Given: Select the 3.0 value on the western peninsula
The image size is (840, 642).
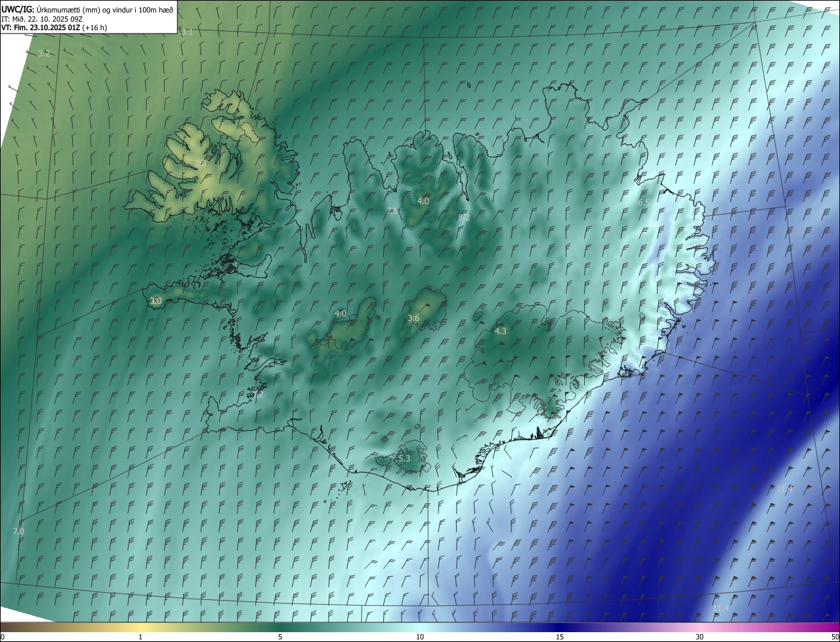Looking at the screenshot, I should pyautogui.click(x=156, y=301).
